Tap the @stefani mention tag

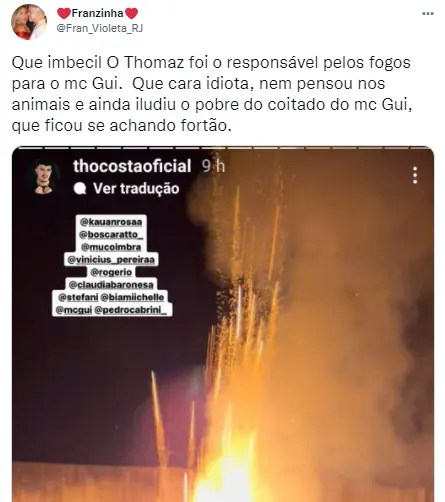click(x=78, y=297)
